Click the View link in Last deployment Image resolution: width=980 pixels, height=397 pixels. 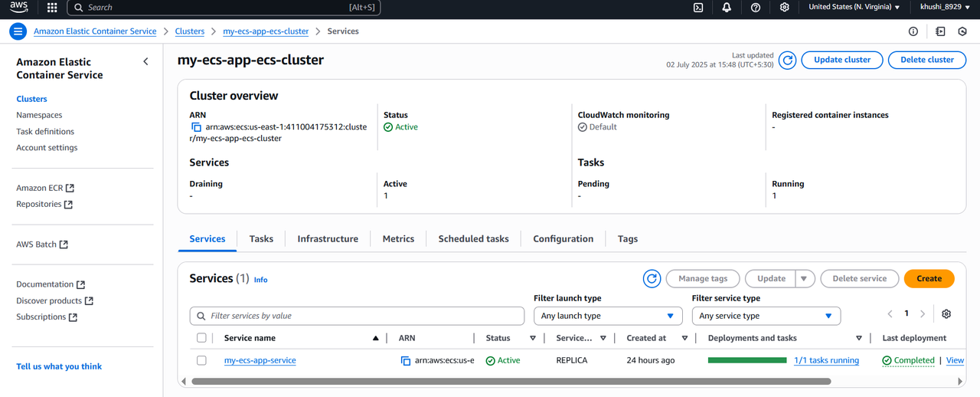955,360
